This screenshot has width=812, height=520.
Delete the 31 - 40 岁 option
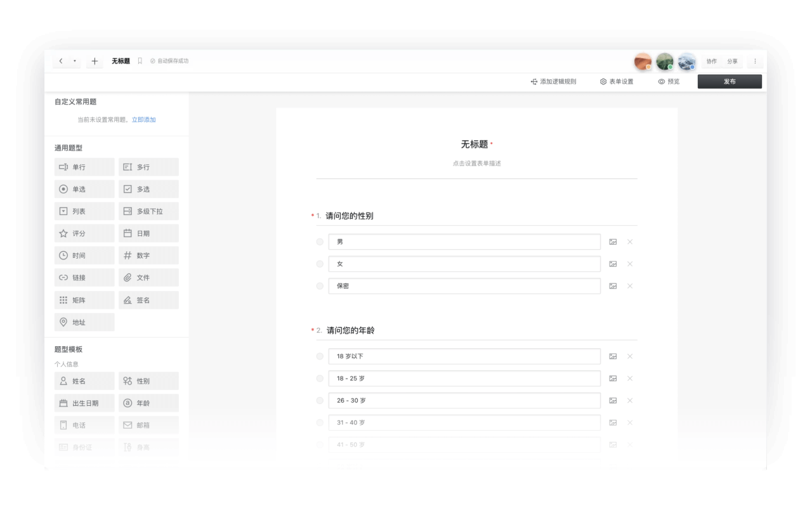(x=630, y=423)
